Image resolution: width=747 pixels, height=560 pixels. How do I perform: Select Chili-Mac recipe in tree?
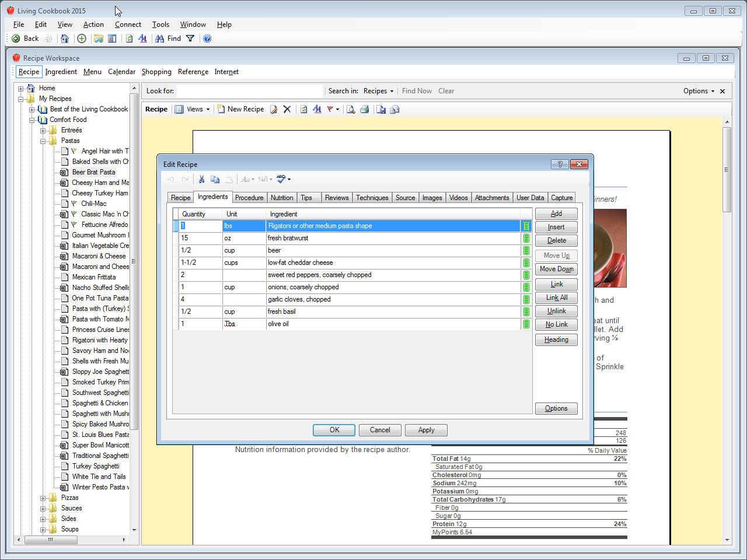pyautogui.click(x=94, y=204)
